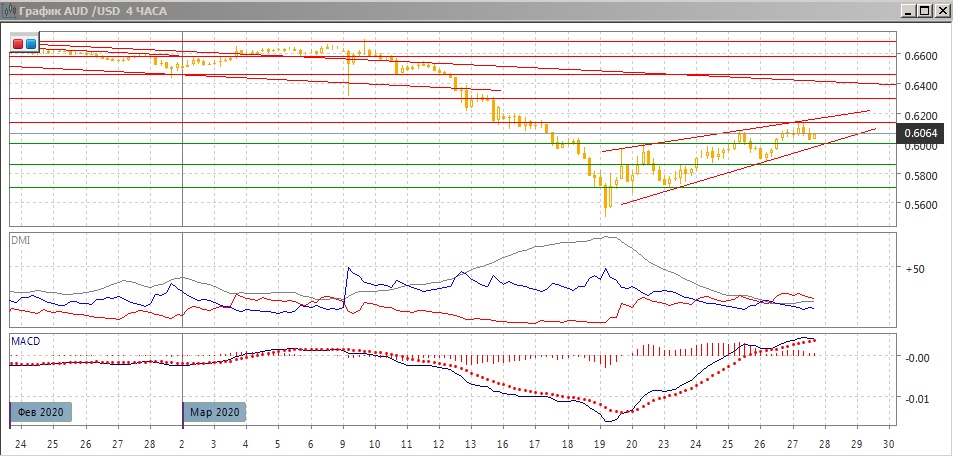Click the blue square button on chart

coord(30,44)
